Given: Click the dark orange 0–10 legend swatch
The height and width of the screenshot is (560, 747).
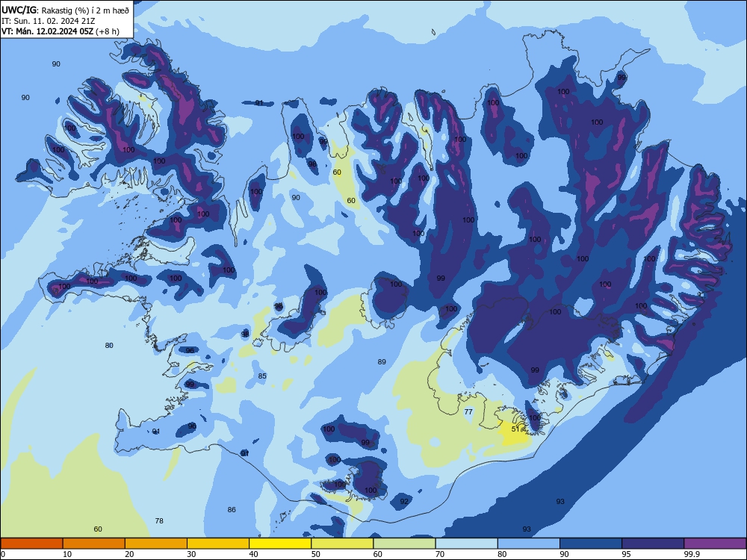Looking at the screenshot, I should [31, 544].
